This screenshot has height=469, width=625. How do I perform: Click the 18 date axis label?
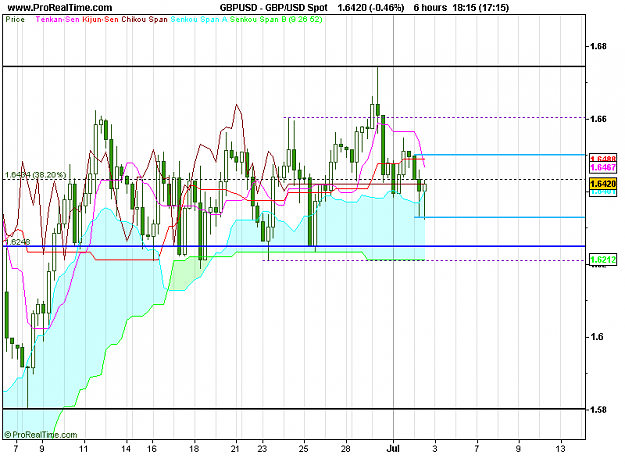tap(194, 449)
